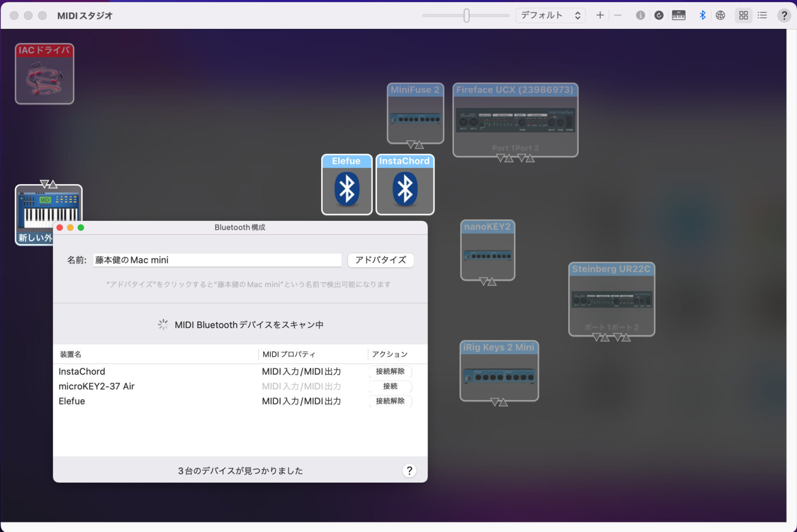797x532 pixels.
Task: Rescan MIDI devices with the refresh icon
Action: coord(659,15)
